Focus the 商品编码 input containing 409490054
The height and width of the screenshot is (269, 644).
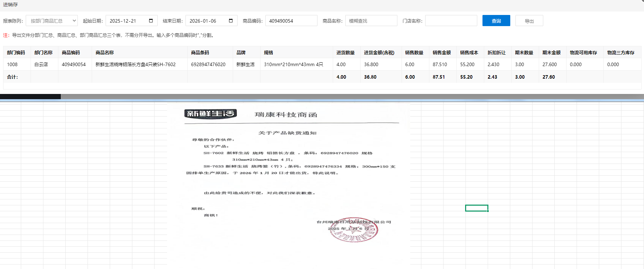pos(291,21)
